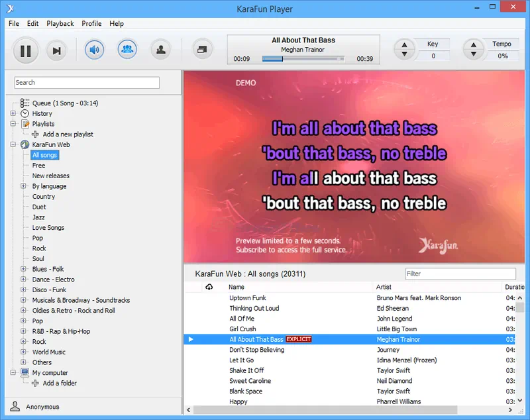The height and width of the screenshot is (420, 530).
Task: Click the Filter input field
Action: (460, 274)
